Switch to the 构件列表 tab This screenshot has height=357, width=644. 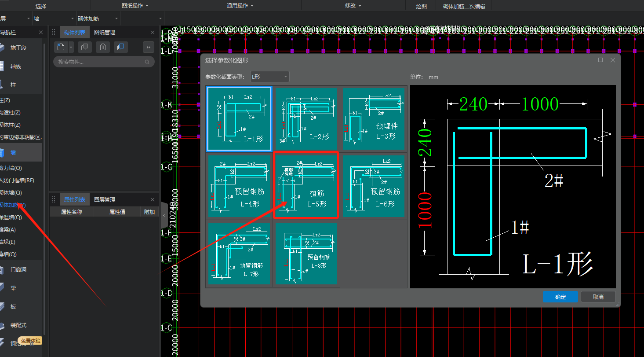click(75, 32)
